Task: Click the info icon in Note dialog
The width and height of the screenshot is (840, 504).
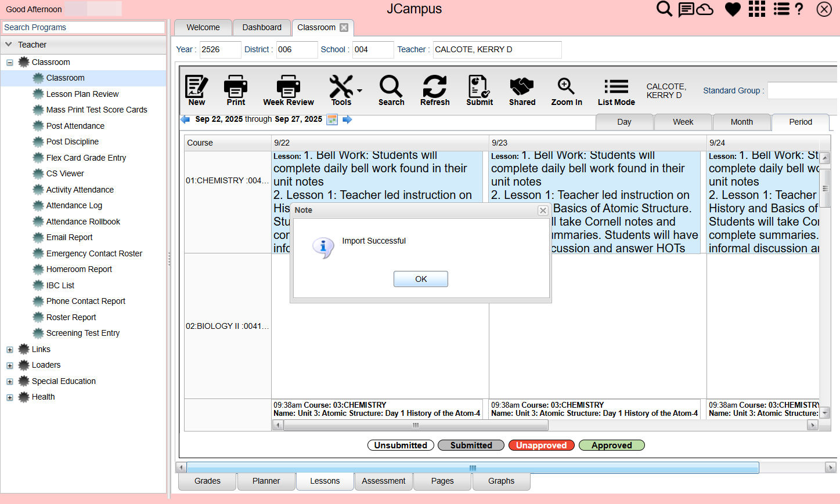Action: point(323,248)
